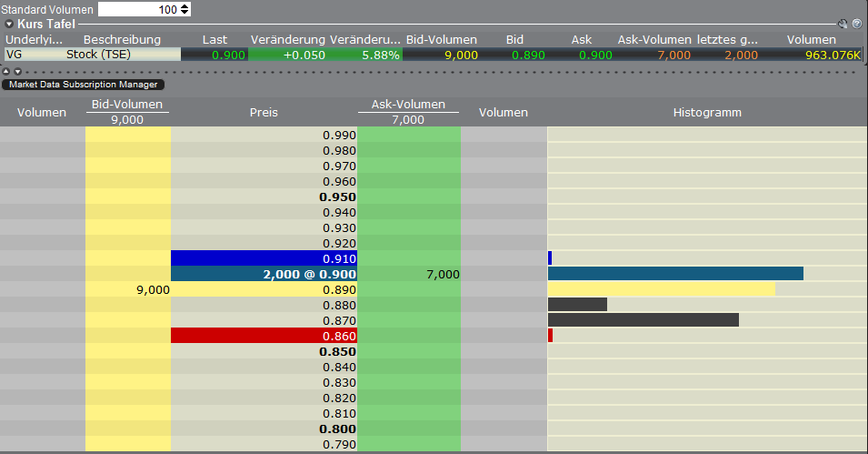868x454 pixels.
Task: Click the 0.820 price level
Action: click(339, 398)
